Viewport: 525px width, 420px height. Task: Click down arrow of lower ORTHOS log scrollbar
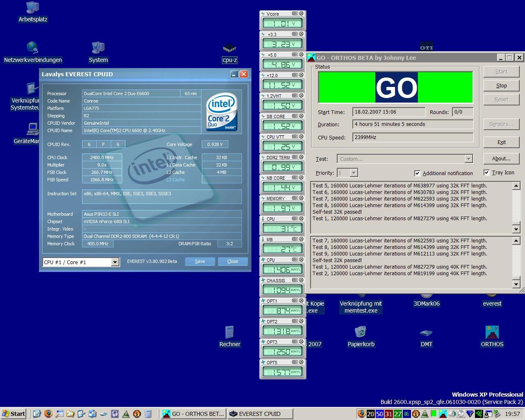coord(516,284)
